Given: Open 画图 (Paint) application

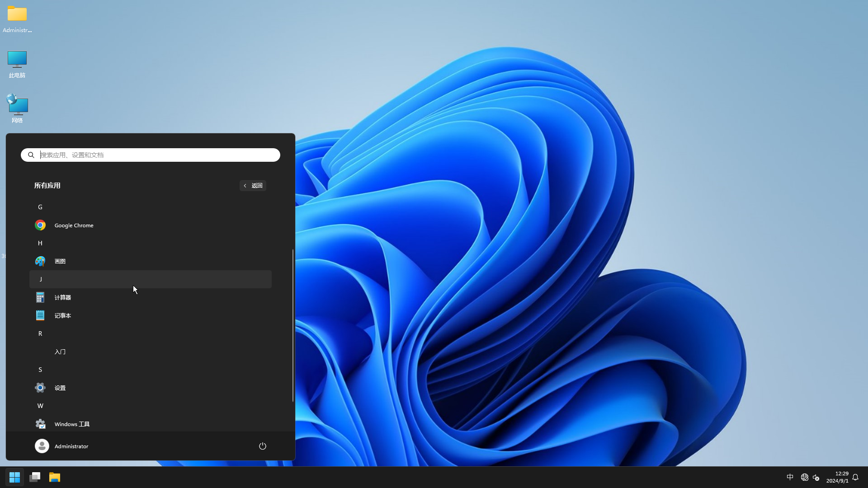Looking at the screenshot, I should click(60, 261).
